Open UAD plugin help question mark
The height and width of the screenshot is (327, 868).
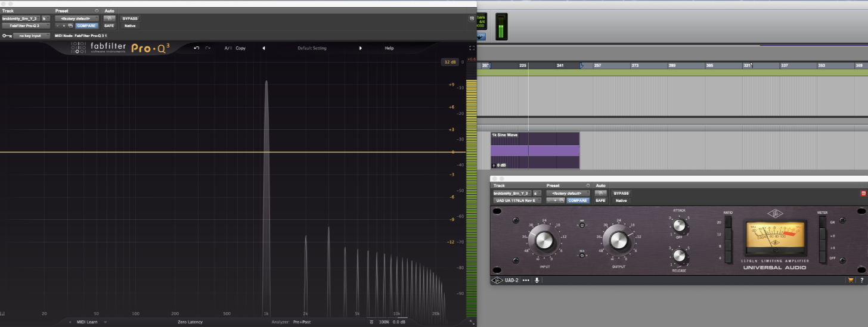point(861,280)
